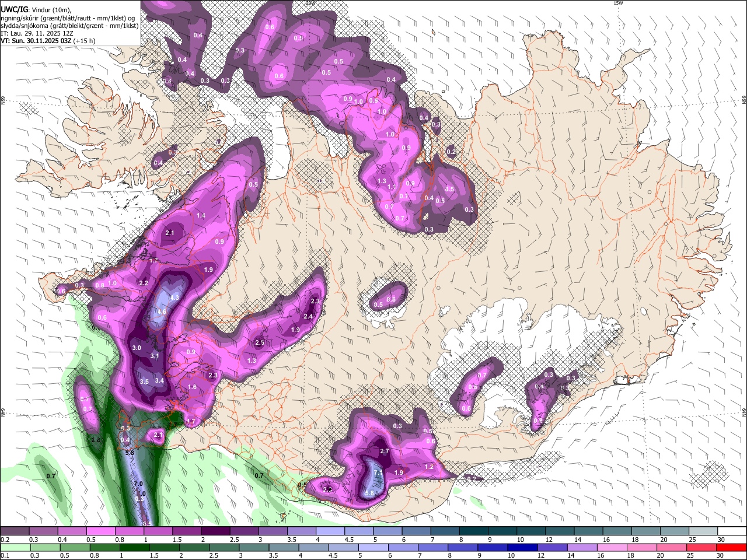747x560 pixels.
Task: Click the "slydda/snjókoma (grátt/bleikt/grænt - mm/1klst)" line
Action: click(x=69, y=26)
